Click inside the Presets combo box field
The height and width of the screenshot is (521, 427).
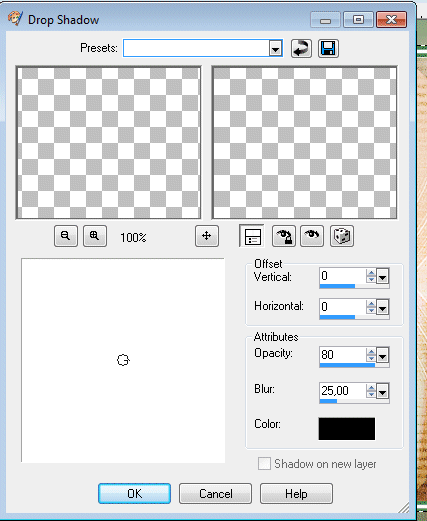coord(196,48)
